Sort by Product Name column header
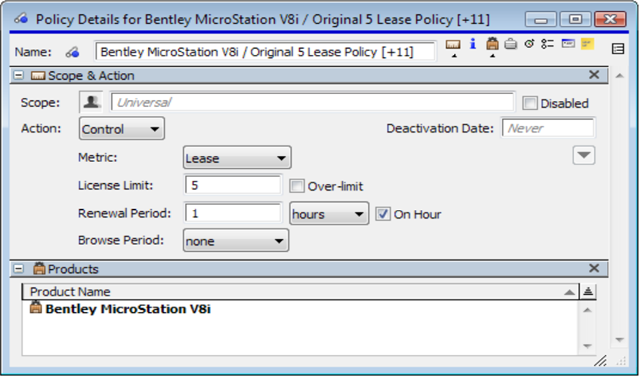The height and width of the screenshot is (376, 640). [x=300, y=291]
